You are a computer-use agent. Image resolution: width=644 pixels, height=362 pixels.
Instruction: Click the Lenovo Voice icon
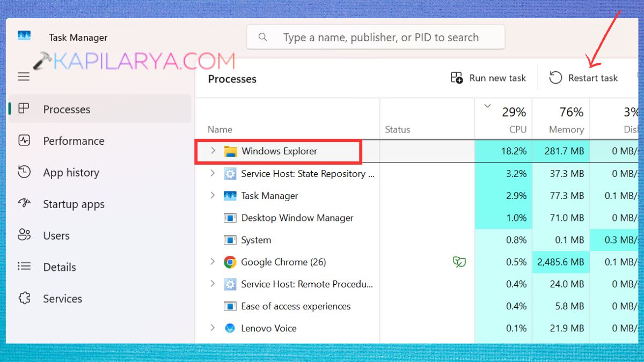(230, 328)
